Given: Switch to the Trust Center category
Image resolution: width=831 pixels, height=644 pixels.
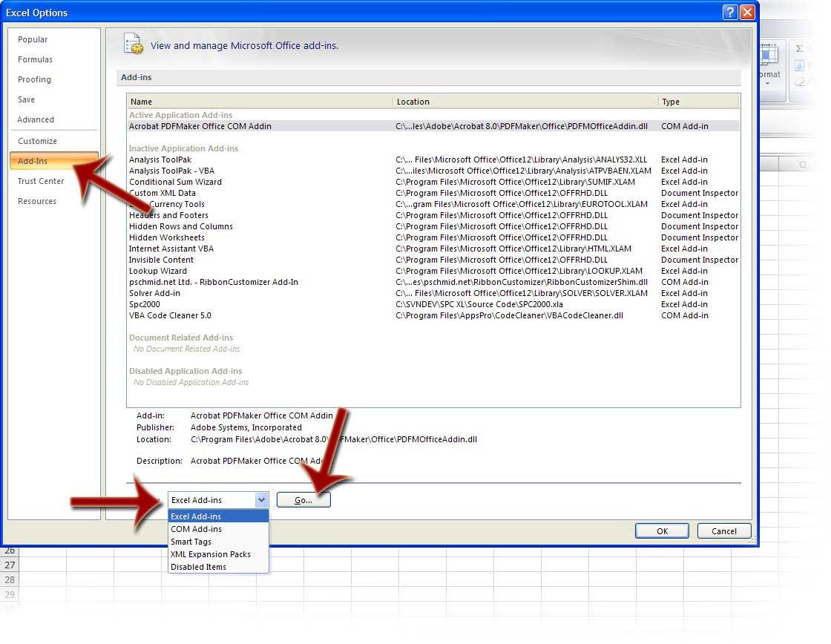Looking at the screenshot, I should point(41,181).
